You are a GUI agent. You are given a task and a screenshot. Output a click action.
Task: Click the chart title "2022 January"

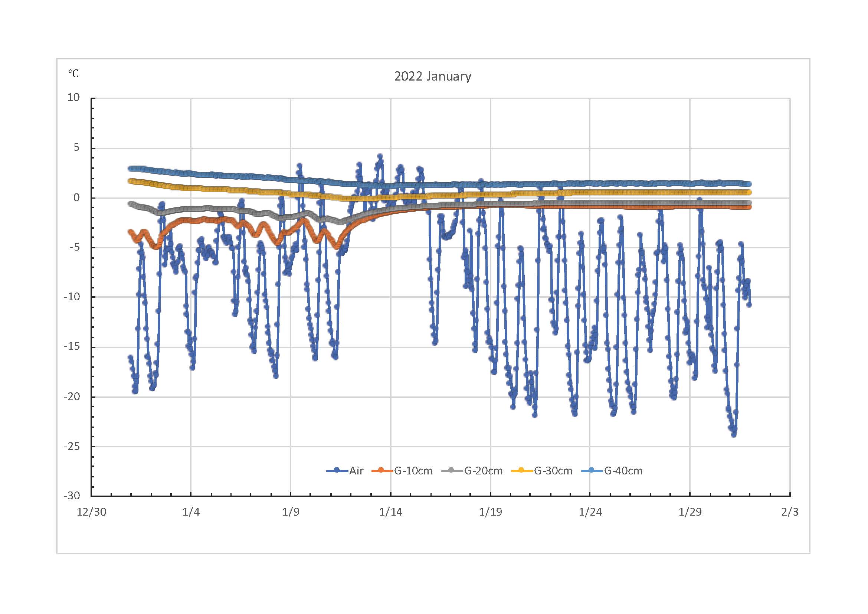(x=432, y=76)
